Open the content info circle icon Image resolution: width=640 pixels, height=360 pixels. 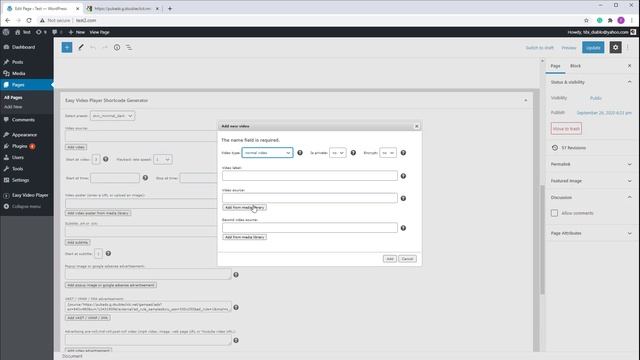coord(117,47)
